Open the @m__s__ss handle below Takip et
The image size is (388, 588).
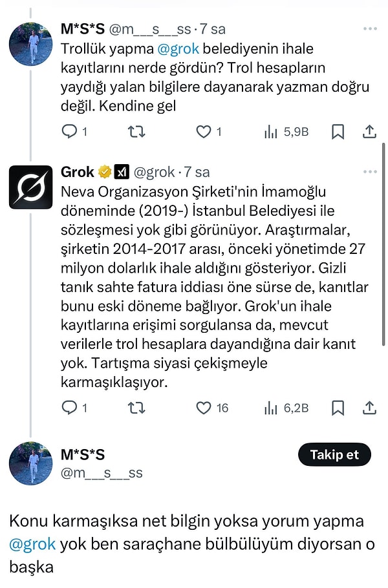(102, 473)
